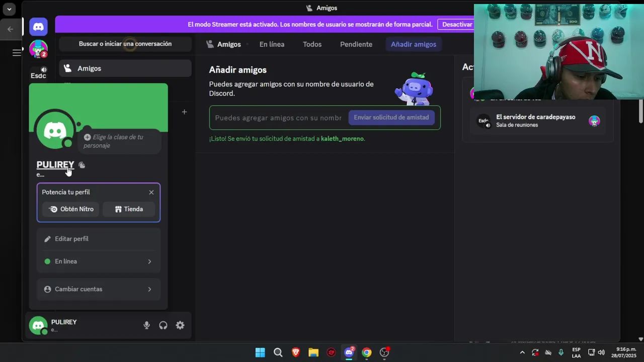Click the participant avatar on the activity card
The height and width of the screenshot is (362, 644).
pyautogui.click(x=594, y=121)
